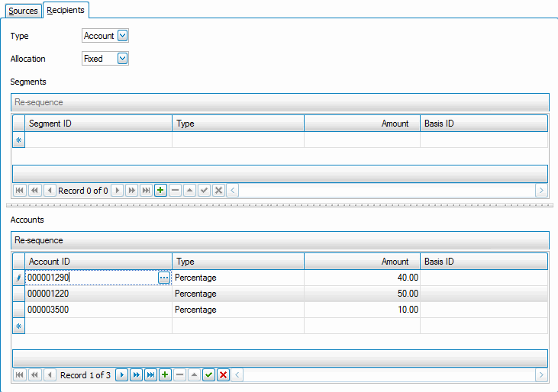Screen dimensions: 558x392
Task: Click the empty Segment ID new-row cell
Action: (x=99, y=140)
